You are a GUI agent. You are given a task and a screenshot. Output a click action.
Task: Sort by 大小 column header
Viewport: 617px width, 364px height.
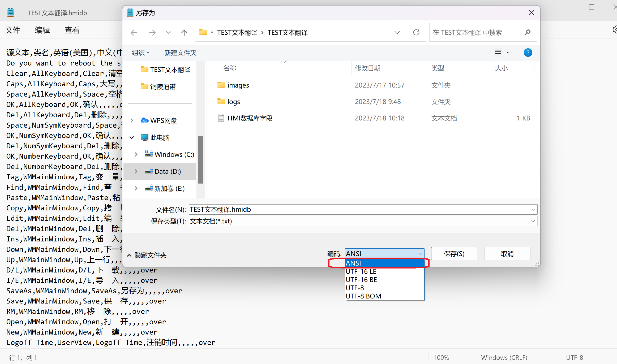coord(501,68)
